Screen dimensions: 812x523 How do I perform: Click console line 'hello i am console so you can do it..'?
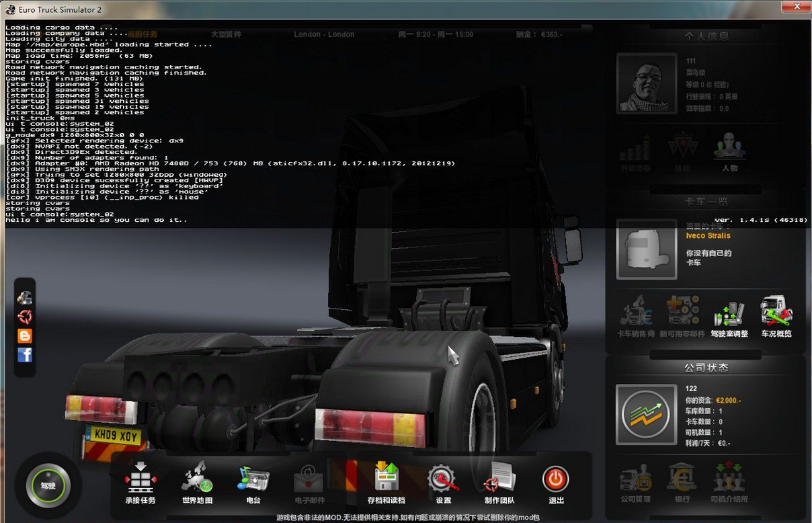pyautogui.click(x=96, y=220)
